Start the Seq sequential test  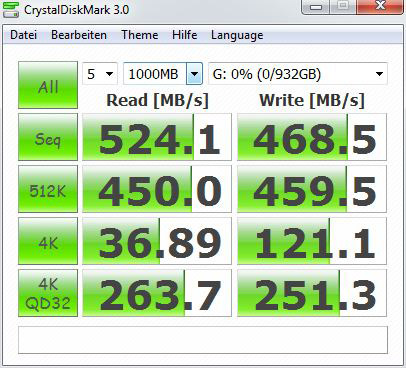point(48,137)
